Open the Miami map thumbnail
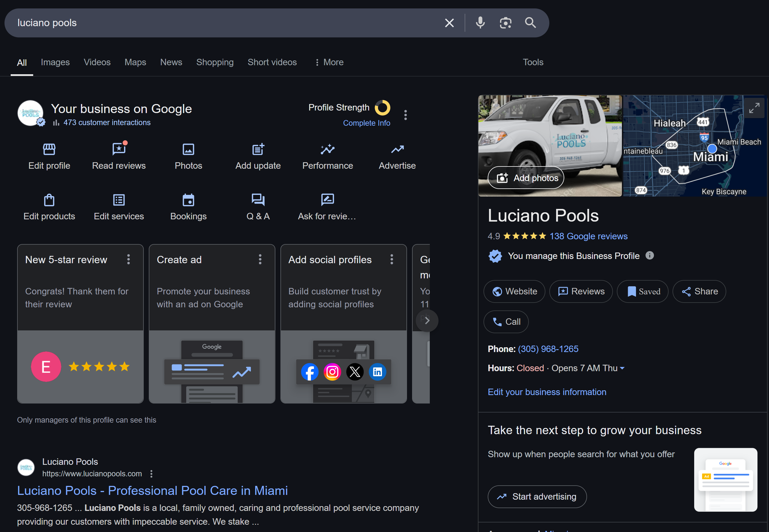 coord(695,146)
